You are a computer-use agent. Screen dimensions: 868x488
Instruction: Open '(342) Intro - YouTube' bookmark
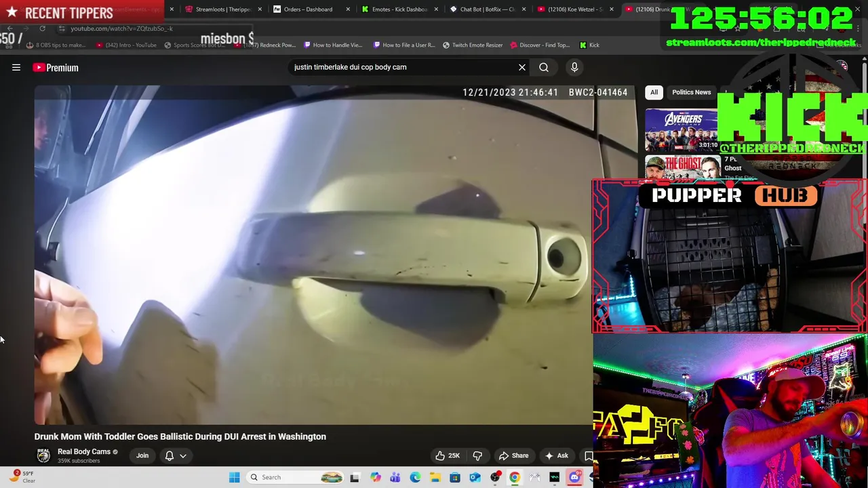coord(126,45)
